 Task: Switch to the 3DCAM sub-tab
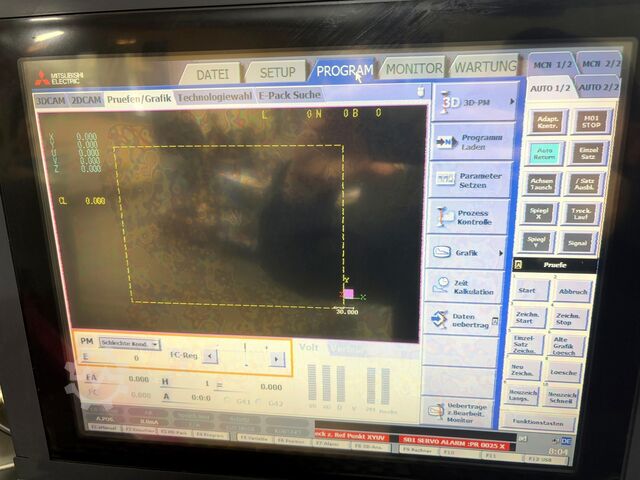click(50, 100)
